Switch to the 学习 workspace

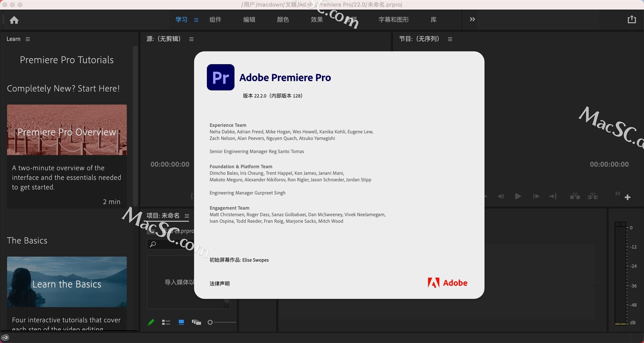pos(181,19)
